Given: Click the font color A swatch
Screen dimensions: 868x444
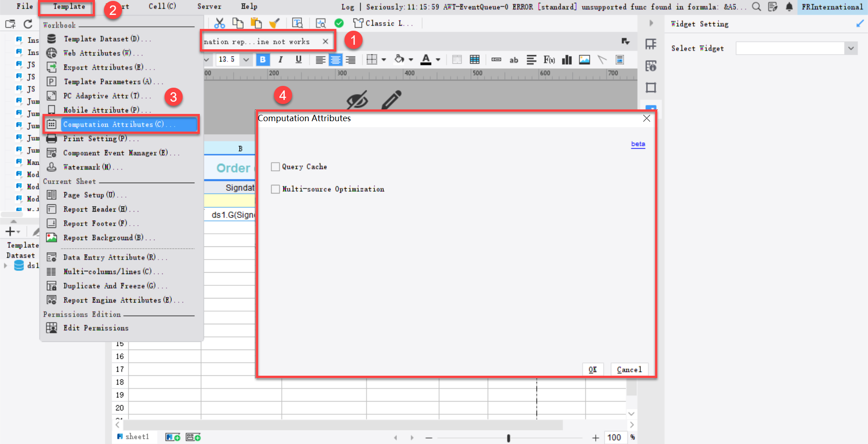Looking at the screenshot, I should pyautogui.click(x=426, y=60).
